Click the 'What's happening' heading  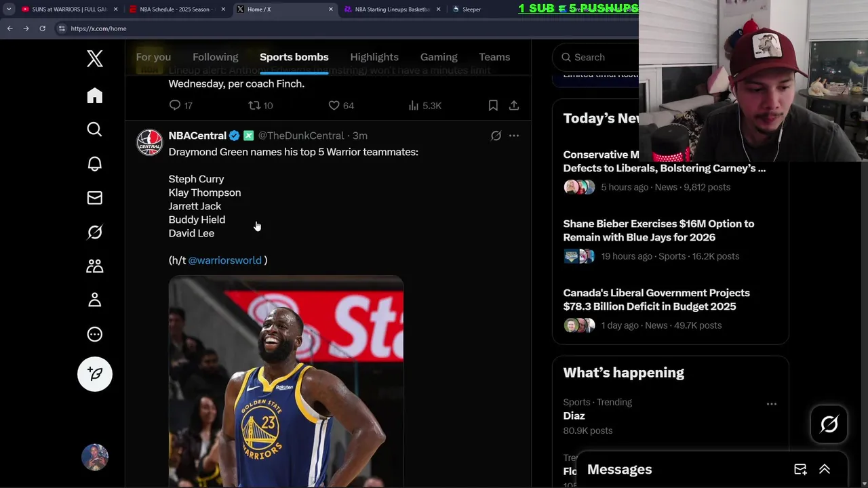tap(623, 373)
